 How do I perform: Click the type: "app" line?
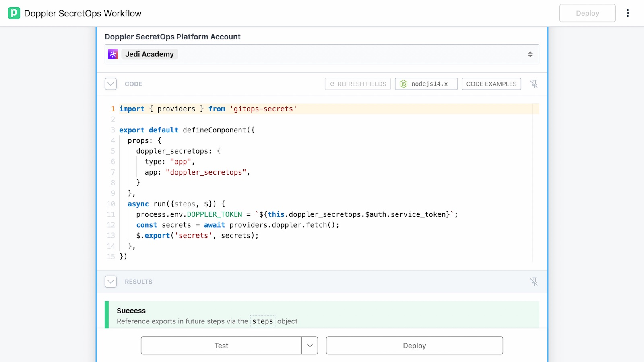tap(170, 162)
